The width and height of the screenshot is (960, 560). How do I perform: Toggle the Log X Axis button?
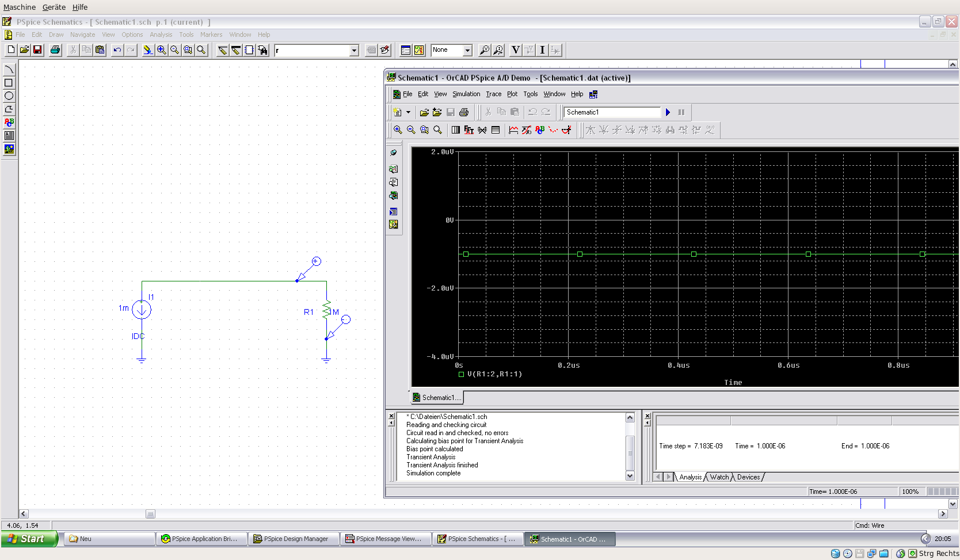(x=456, y=130)
